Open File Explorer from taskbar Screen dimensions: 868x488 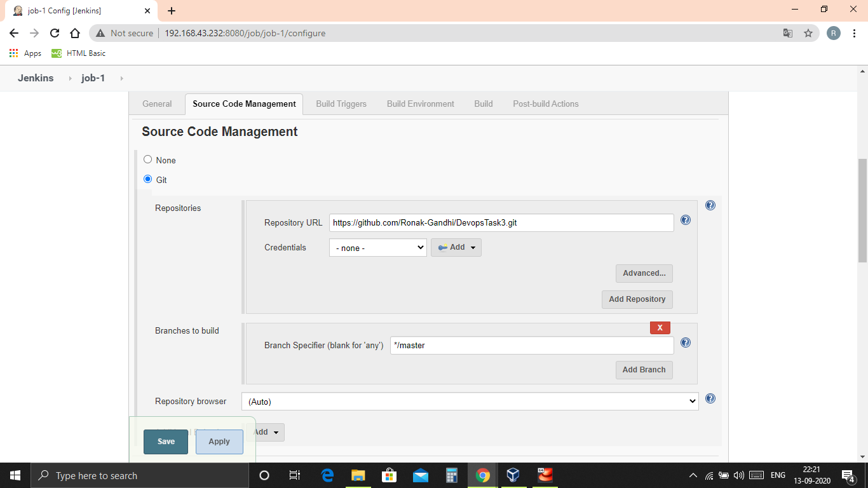point(358,475)
